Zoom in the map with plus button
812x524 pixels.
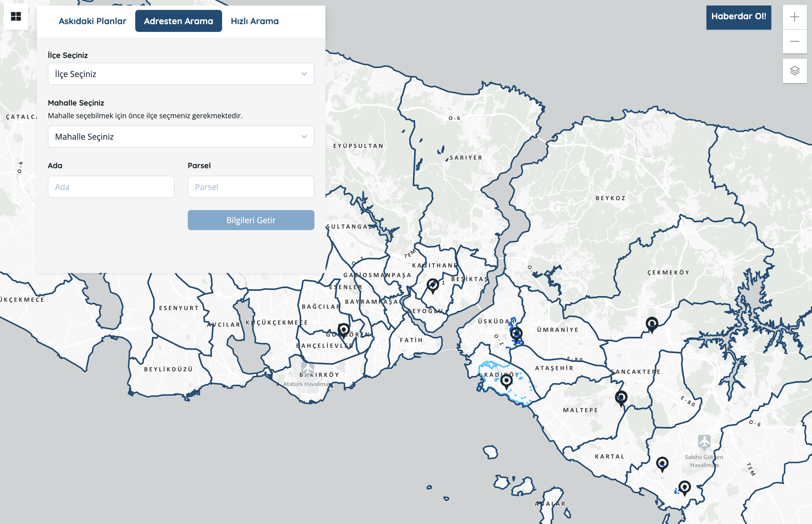pyautogui.click(x=794, y=17)
